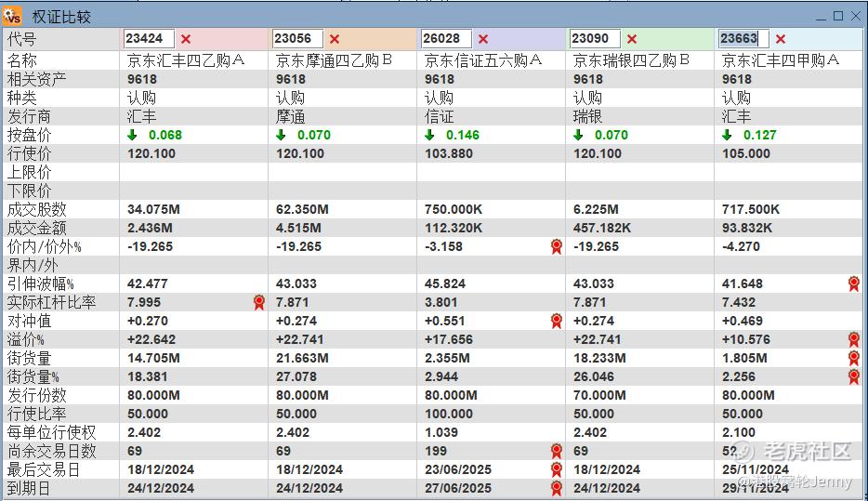Click the award badge beside +10.576 premium

pyautogui.click(x=854, y=339)
